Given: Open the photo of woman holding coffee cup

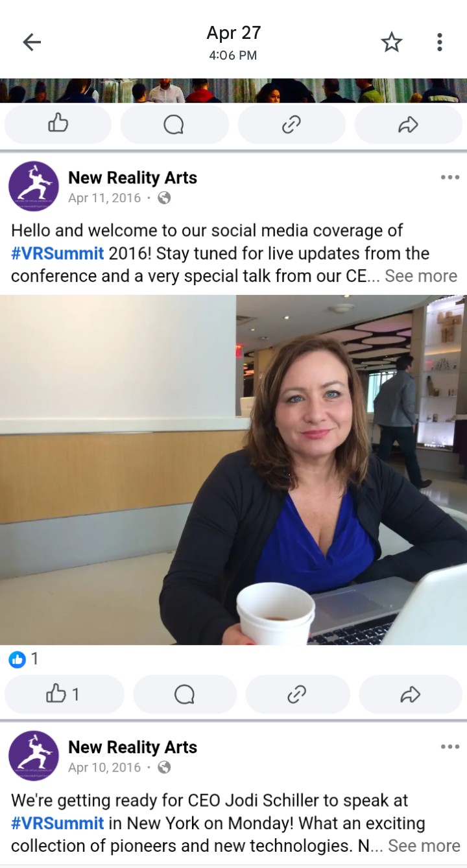Looking at the screenshot, I should point(233,469).
